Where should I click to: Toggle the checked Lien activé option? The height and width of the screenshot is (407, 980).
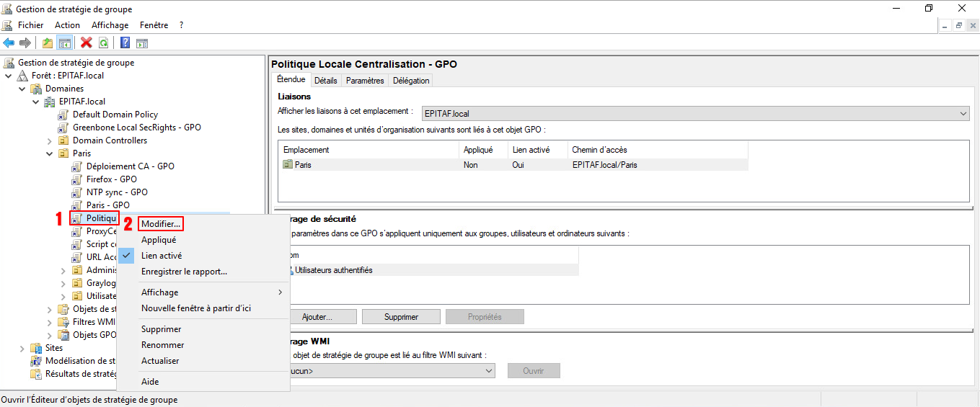(x=161, y=256)
